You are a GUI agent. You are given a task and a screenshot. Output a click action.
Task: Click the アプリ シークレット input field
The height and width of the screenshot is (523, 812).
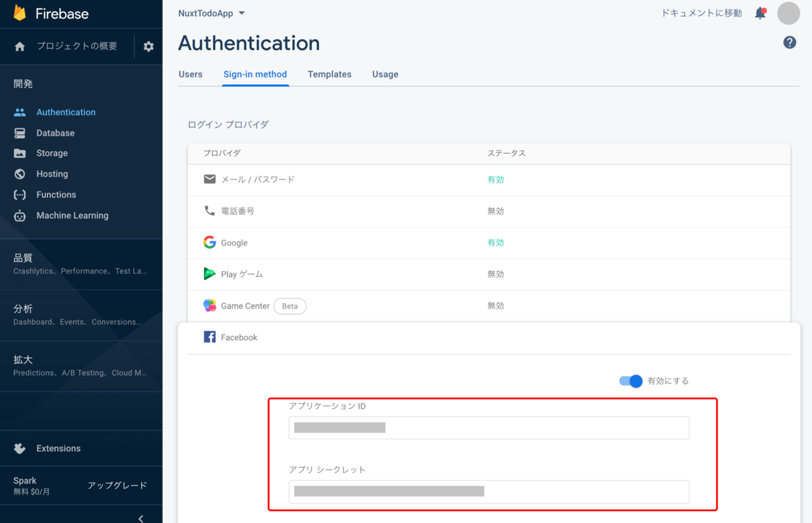[x=488, y=492]
